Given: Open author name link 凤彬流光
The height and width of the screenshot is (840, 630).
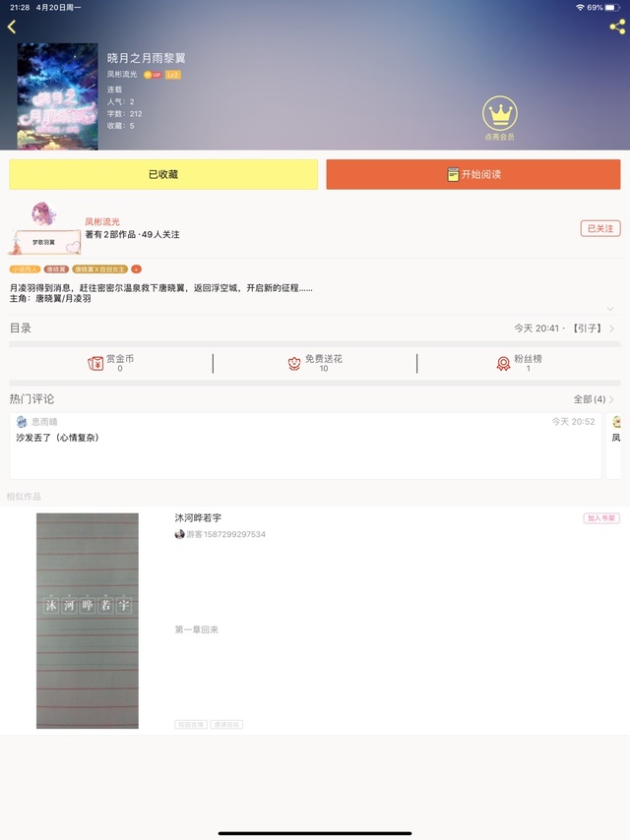Looking at the screenshot, I should click(102, 221).
